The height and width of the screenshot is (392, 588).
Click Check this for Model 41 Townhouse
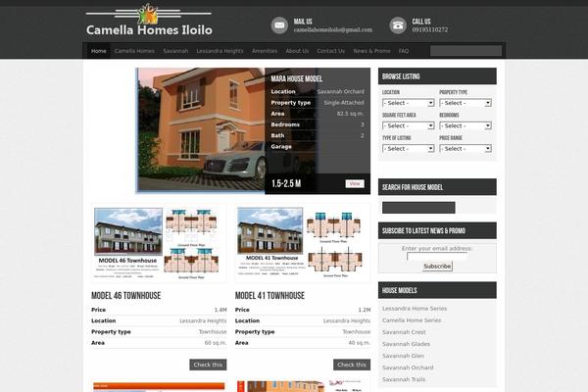pos(352,365)
